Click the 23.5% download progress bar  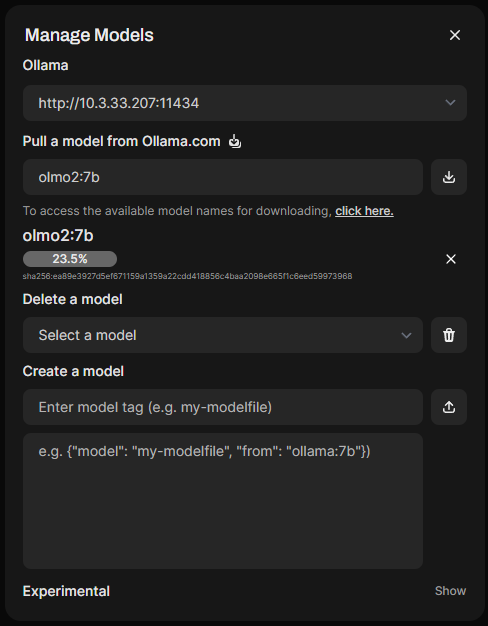(x=70, y=259)
